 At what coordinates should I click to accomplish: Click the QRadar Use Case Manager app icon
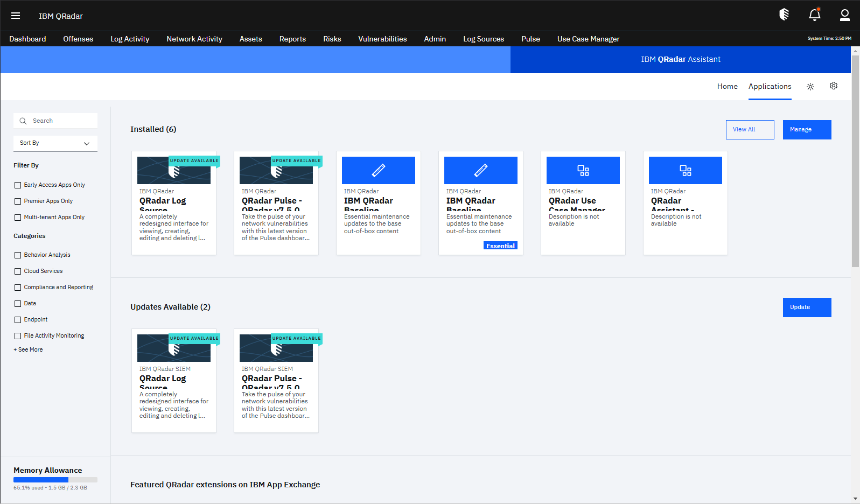583,170
